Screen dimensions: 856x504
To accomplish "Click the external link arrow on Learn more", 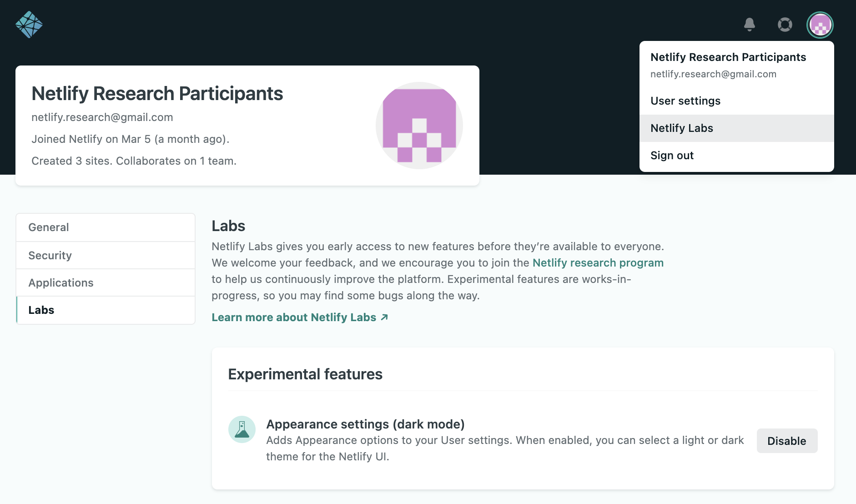I will 383,317.
